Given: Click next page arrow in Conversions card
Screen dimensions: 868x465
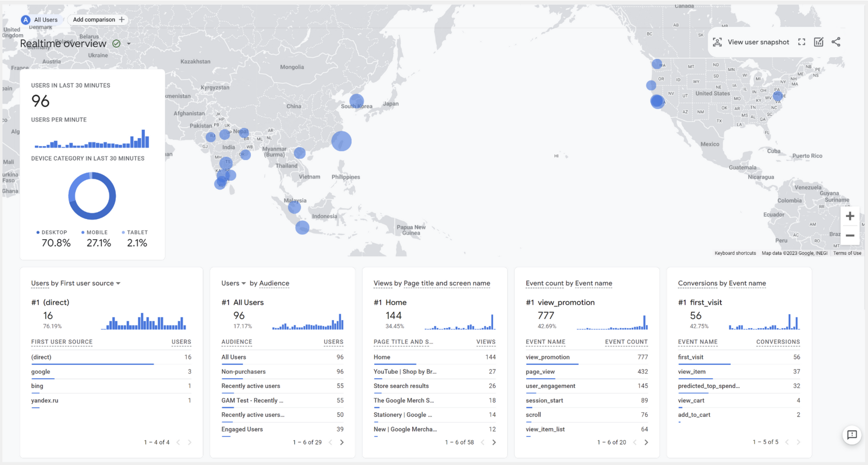Looking at the screenshot, I should click(x=798, y=442).
